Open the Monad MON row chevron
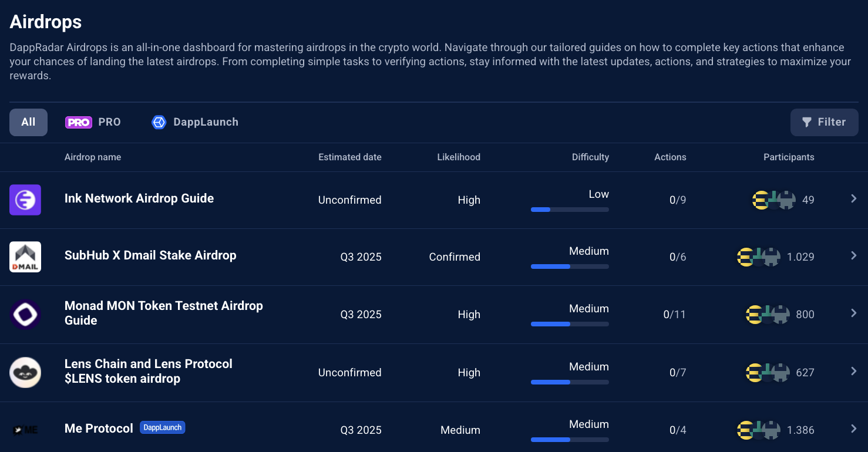The width and height of the screenshot is (868, 452). point(854,313)
